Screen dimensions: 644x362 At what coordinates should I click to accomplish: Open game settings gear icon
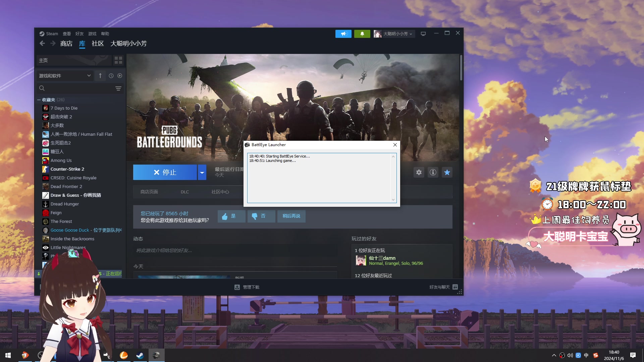point(419,172)
